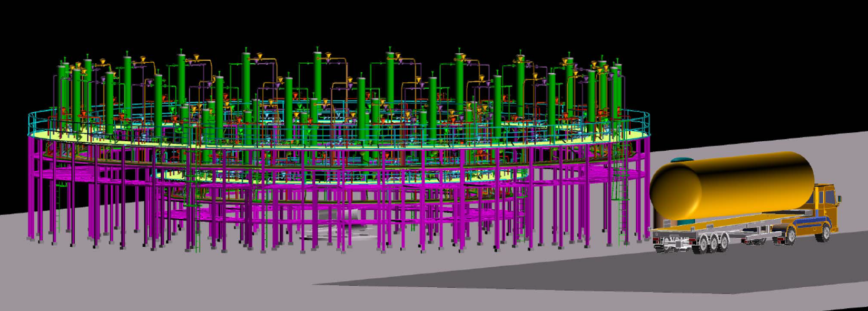Pick the tanker truck's orange cab
The height and width of the screenshot is (311, 868).
pyautogui.click(x=825, y=208)
